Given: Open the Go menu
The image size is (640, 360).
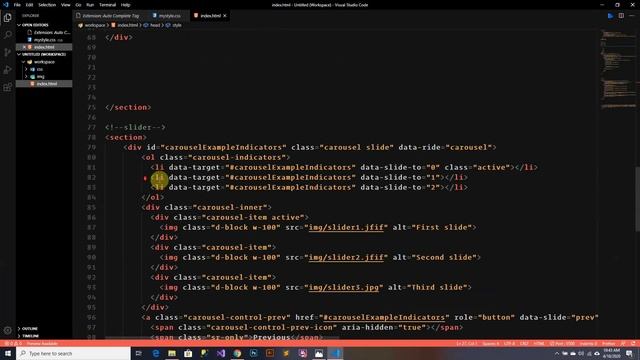Looking at the screenshot, I should [78, 5].
